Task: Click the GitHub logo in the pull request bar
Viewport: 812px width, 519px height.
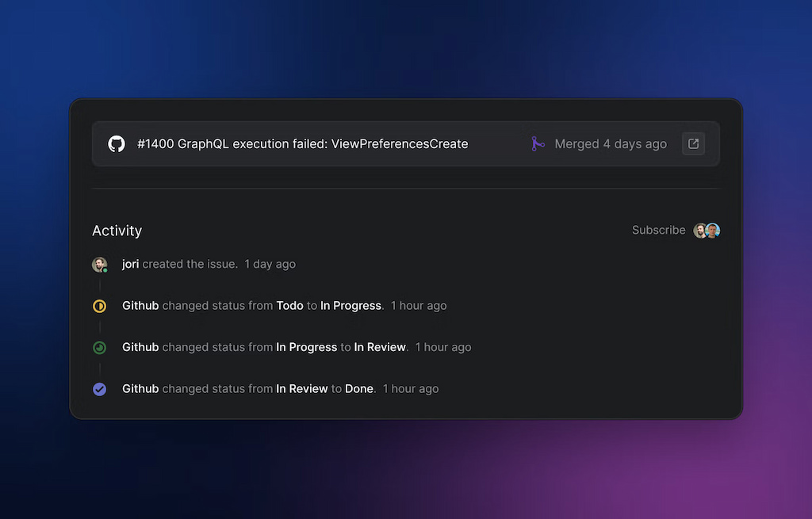Action: click(x=117, y=144)
